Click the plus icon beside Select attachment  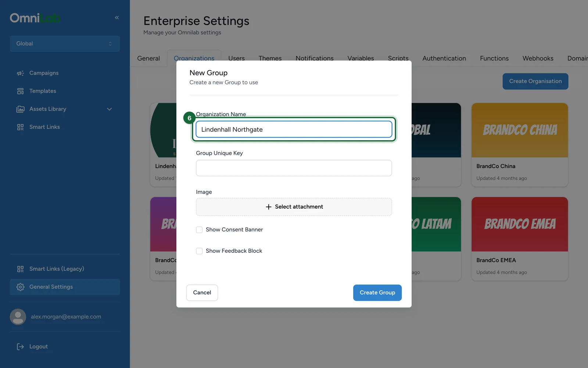point(269,207)
